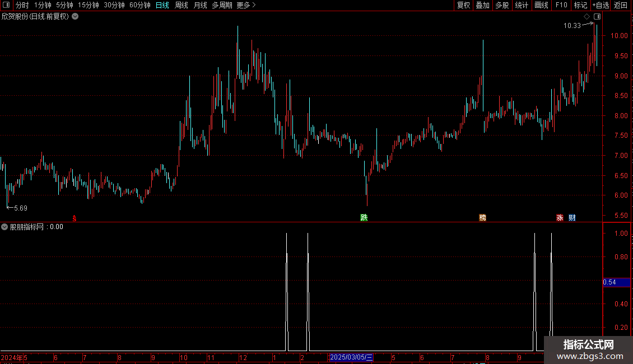The image size is (633, 364).
Task: Switch to 分时 intraday view
Action: point(22,5)
